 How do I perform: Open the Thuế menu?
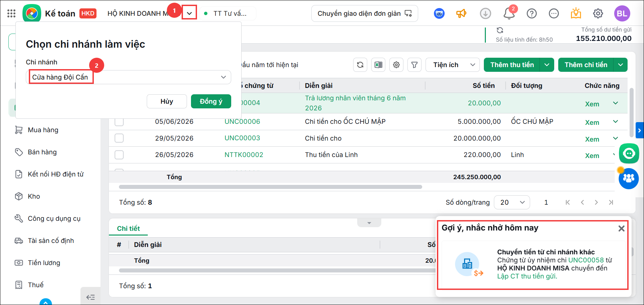pos(36,285)
